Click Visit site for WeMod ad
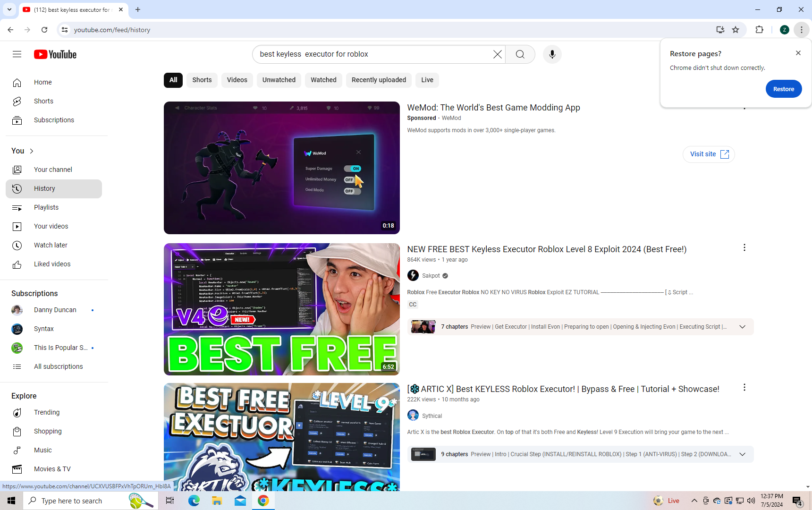 coord(709,154)
